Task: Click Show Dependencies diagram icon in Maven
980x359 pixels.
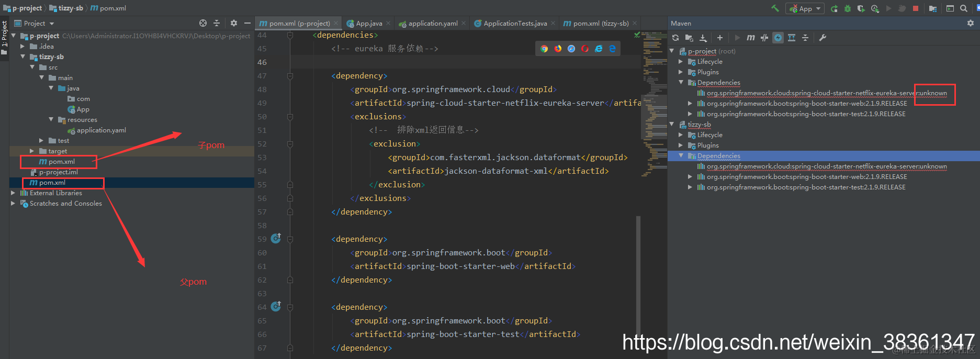Action: (x=792, y=38)
